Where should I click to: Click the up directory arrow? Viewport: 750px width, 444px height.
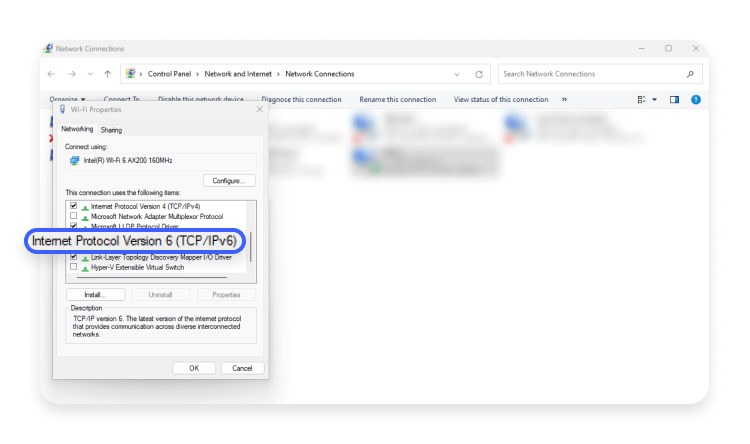tap(107, 74)
